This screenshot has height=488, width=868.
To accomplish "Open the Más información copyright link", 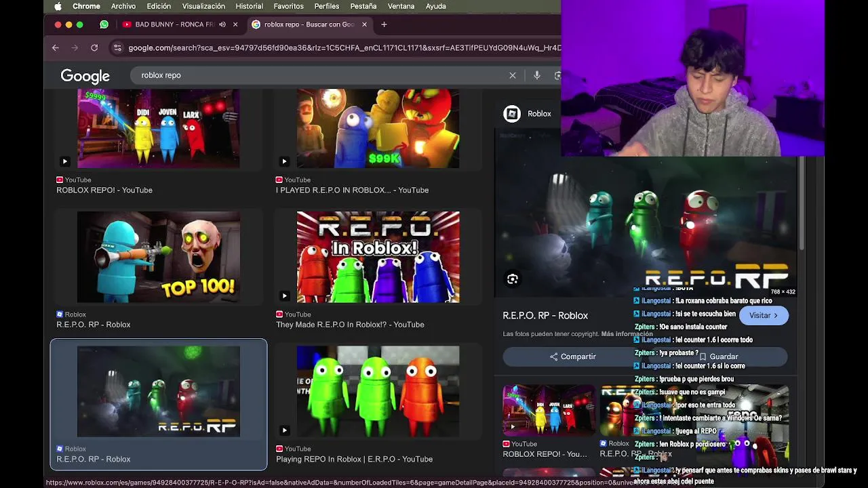I will pos(627,334).
